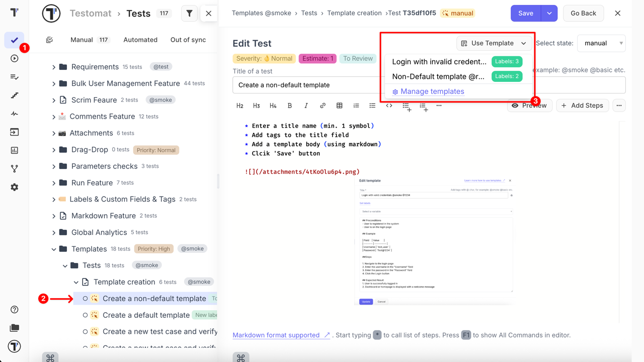Select the Bold formatting icon in editor toolbar
This screenshot has width=644, height=362.
[289, 106]
